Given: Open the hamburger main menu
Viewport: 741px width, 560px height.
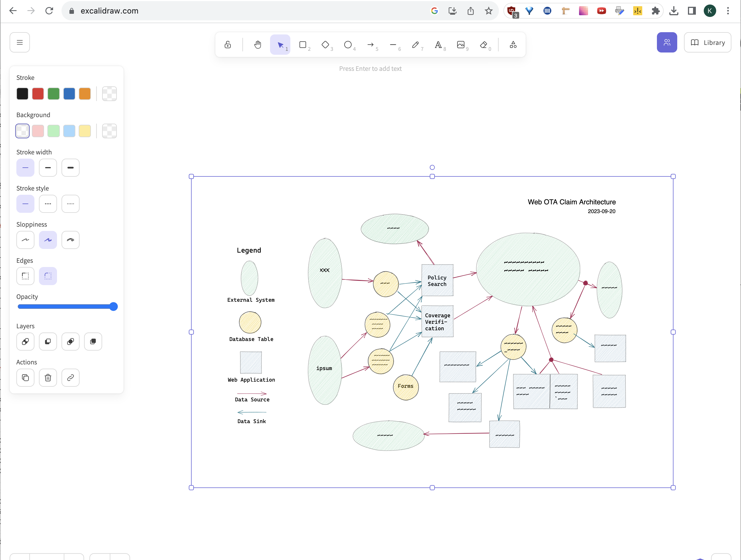Looking at the screenshot, I should [x=20, y=43].
